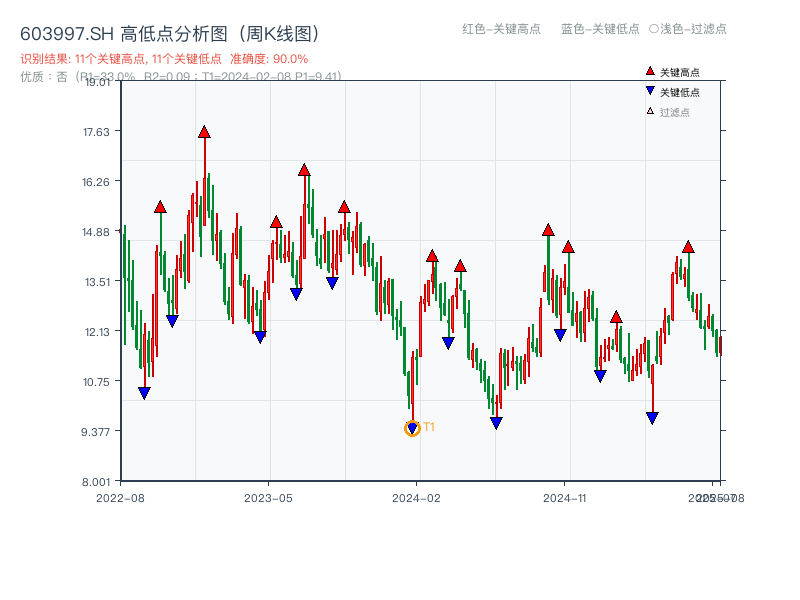The image size is (800, 600).
Task: Click the red triangle above the 2024-02 rebound peak
Action: (432, 255)
